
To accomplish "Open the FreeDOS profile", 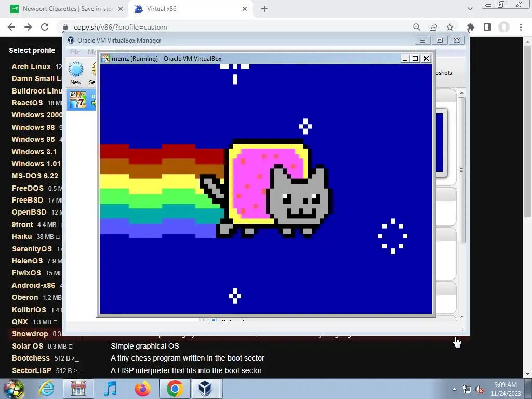I will 28,188.
